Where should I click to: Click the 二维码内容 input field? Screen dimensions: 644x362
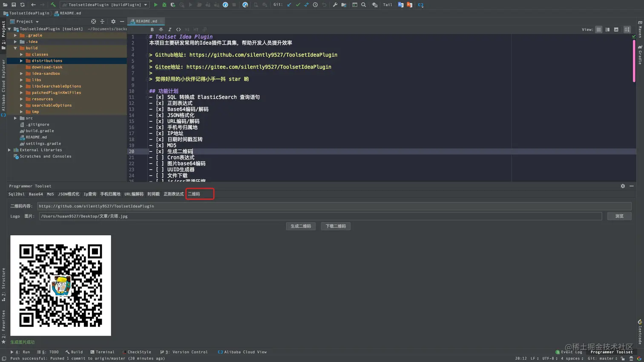point(334,206)
